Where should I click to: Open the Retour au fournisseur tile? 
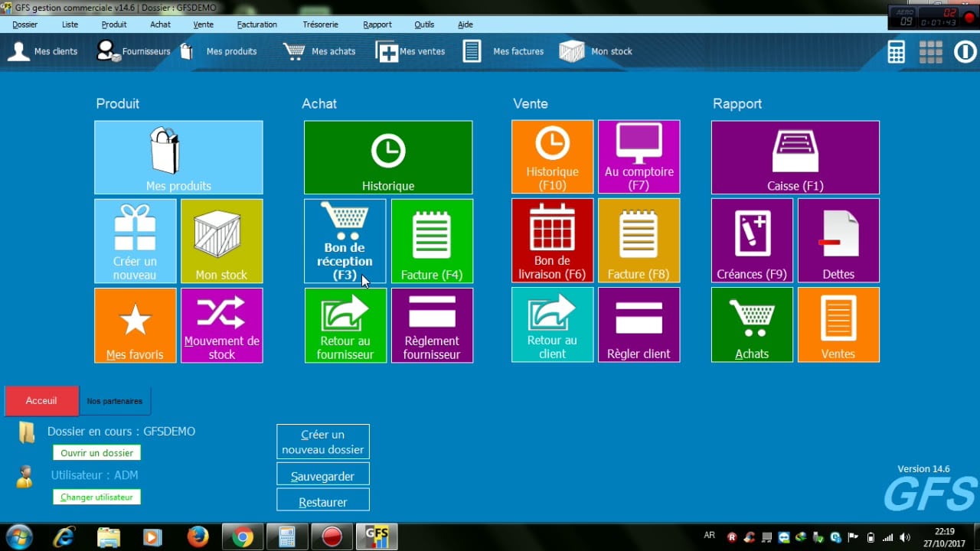[x=345, y=324]
